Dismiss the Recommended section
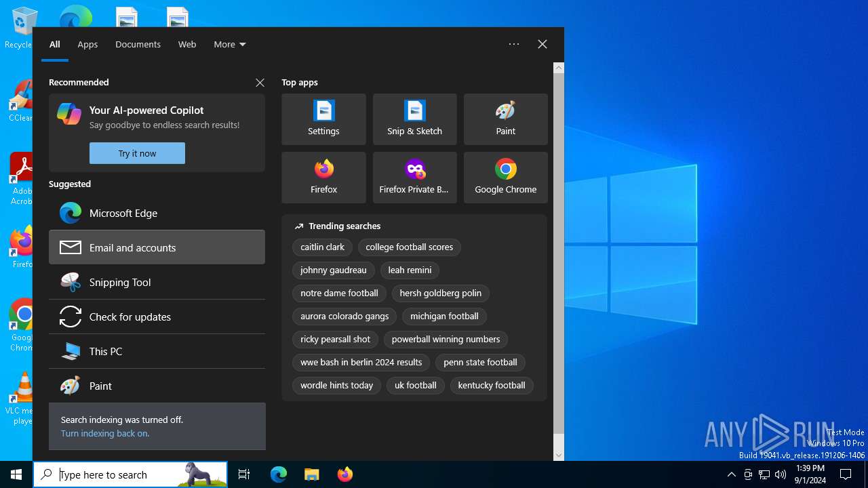868x488 pixels. click(260, 83)
